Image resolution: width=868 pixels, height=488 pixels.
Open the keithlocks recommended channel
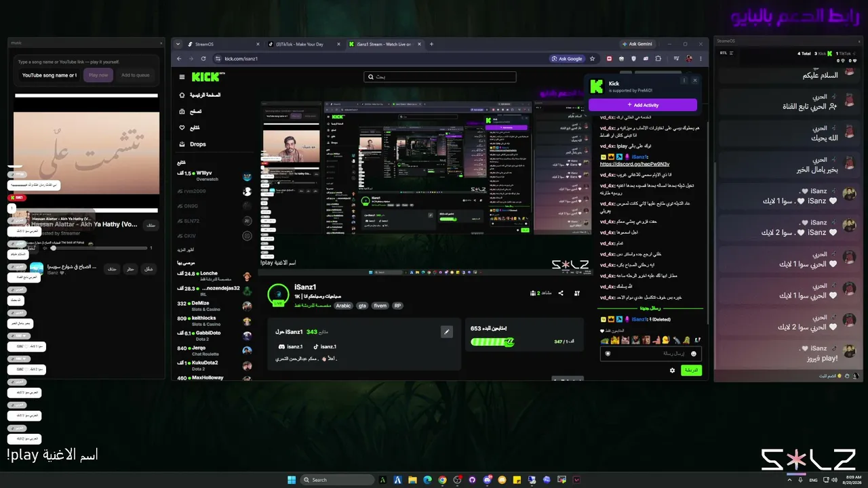point(214,321)
